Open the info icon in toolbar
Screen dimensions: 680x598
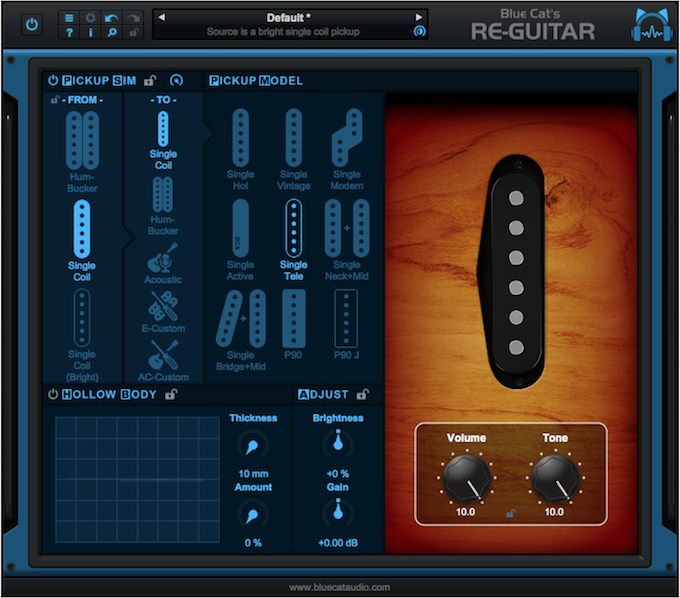(x=90, y=32)
